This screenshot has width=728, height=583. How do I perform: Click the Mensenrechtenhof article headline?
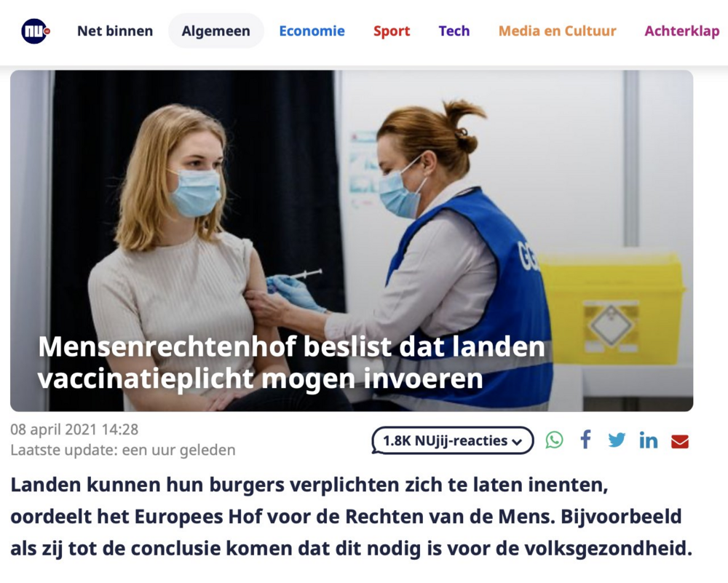pos(292,362)
